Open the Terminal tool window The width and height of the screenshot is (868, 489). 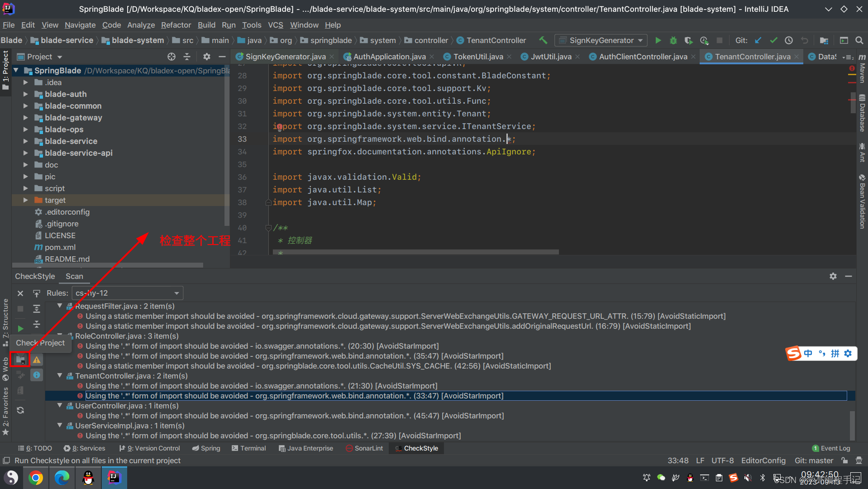[248, 448]
